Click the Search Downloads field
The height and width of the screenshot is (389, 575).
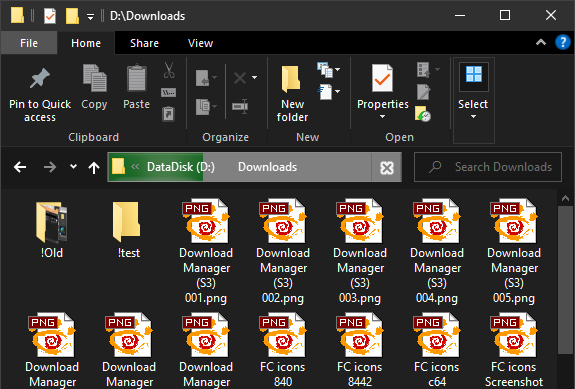[x=488, y=167]
